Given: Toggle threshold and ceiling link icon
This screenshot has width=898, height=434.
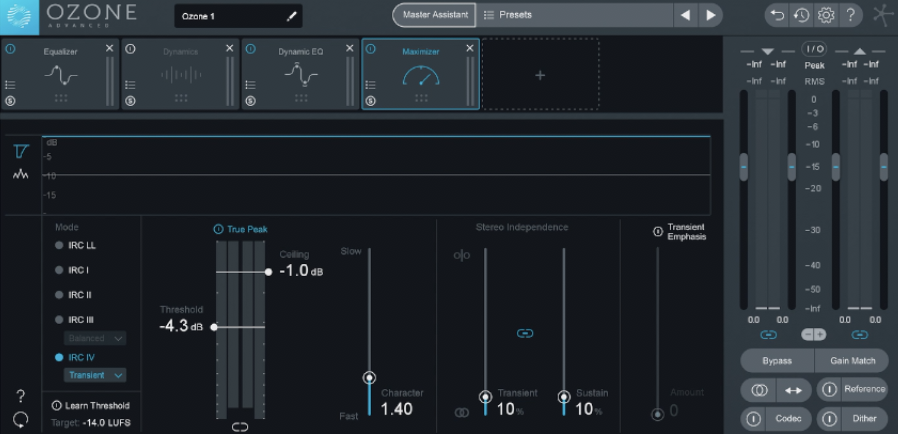Looking at the screenshot, I should click(x=240, y=427).
